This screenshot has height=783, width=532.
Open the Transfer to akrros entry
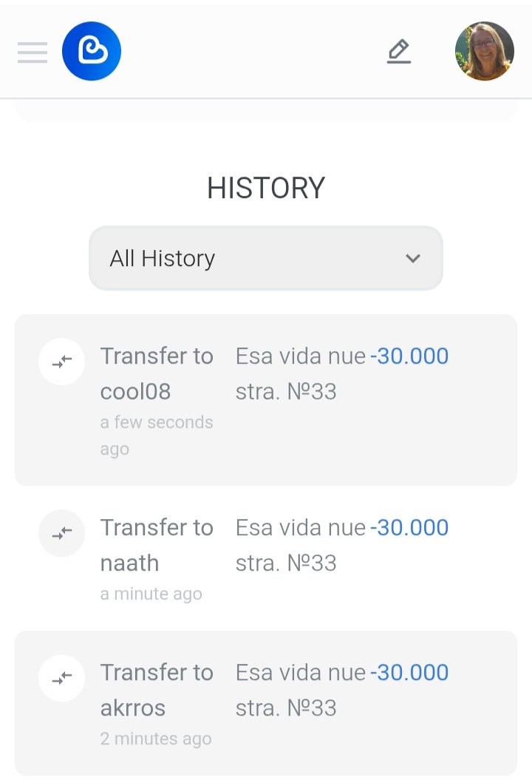click(x=266, y=703)
